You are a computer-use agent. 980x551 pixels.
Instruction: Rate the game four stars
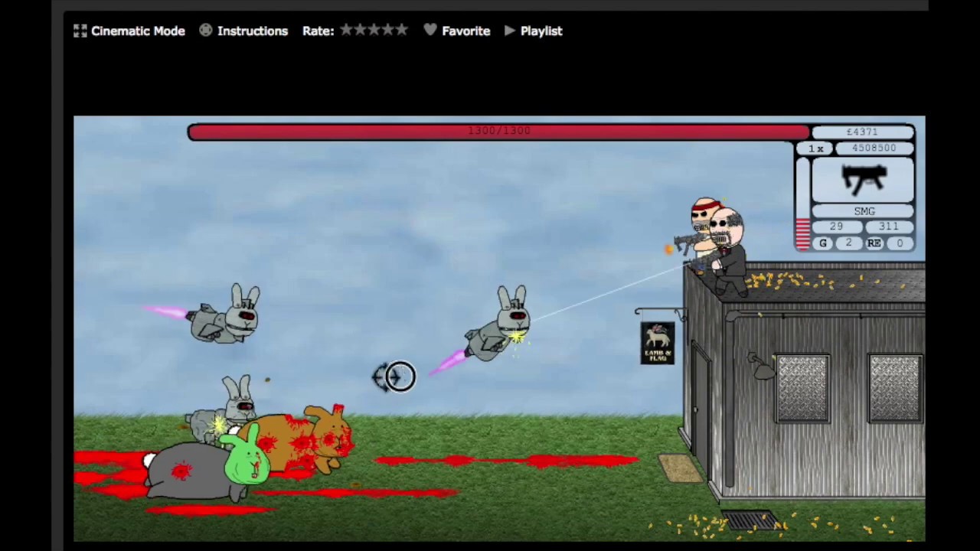click(x=388, y=30)
